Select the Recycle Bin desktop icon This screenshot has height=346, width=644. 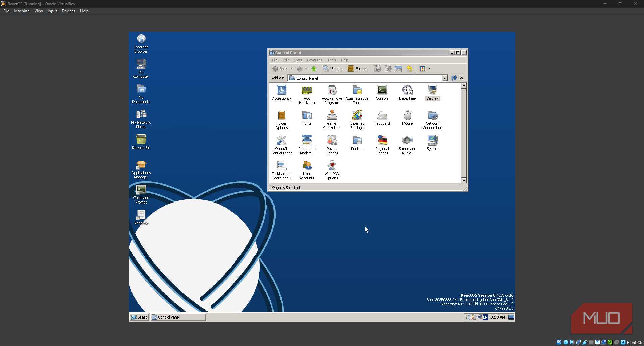pos(141,142)
